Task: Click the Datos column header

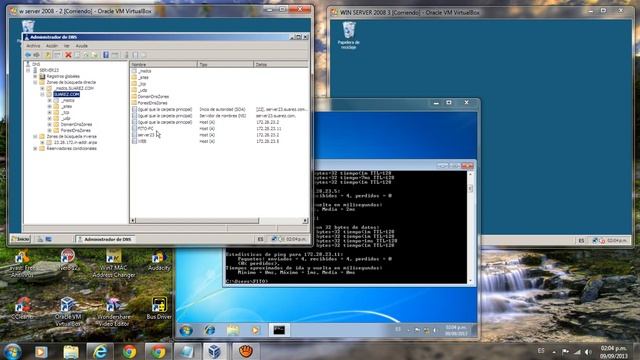Action: 281,64
